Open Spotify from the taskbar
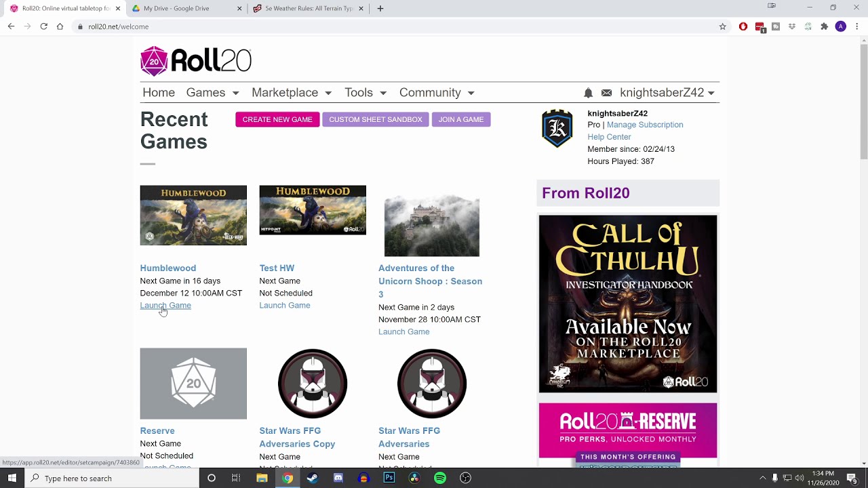 [x=440, y=478]
